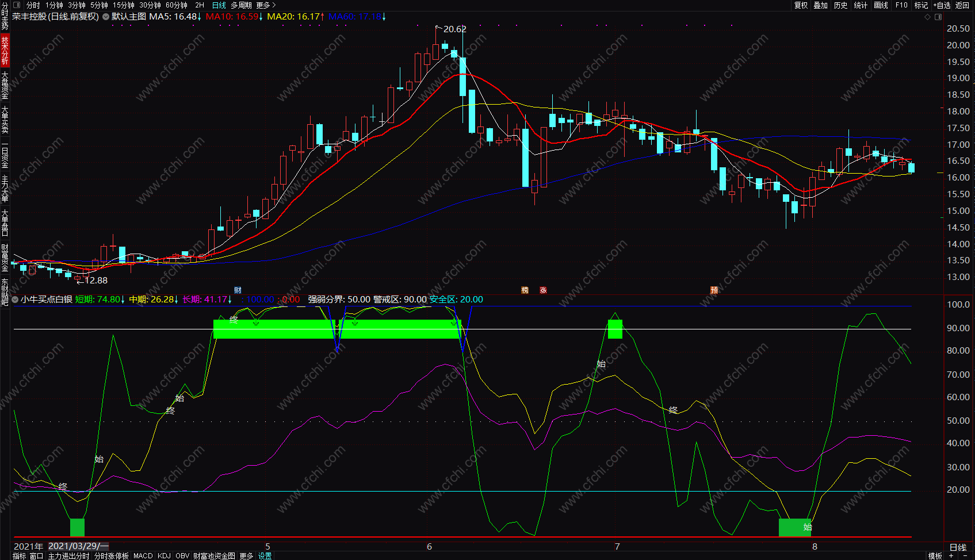
Task: Open 东财贴吧 sidebar tab
Action: point(5,291)
